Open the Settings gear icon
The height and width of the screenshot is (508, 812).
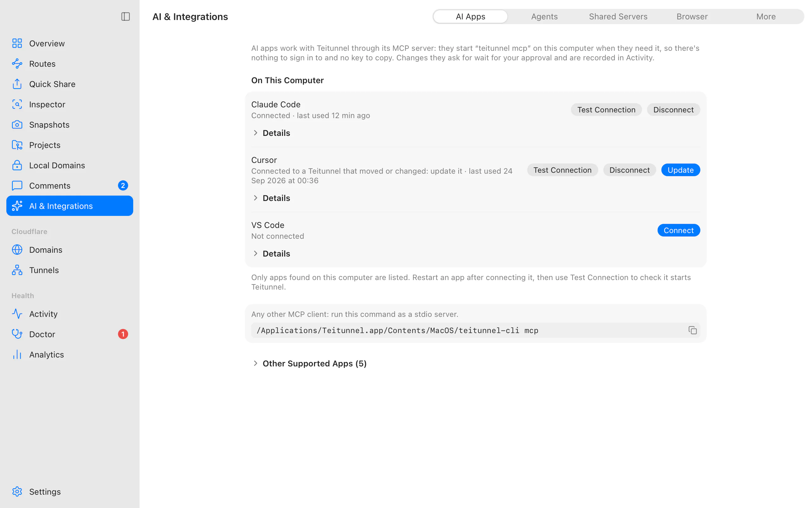[17, 491]
